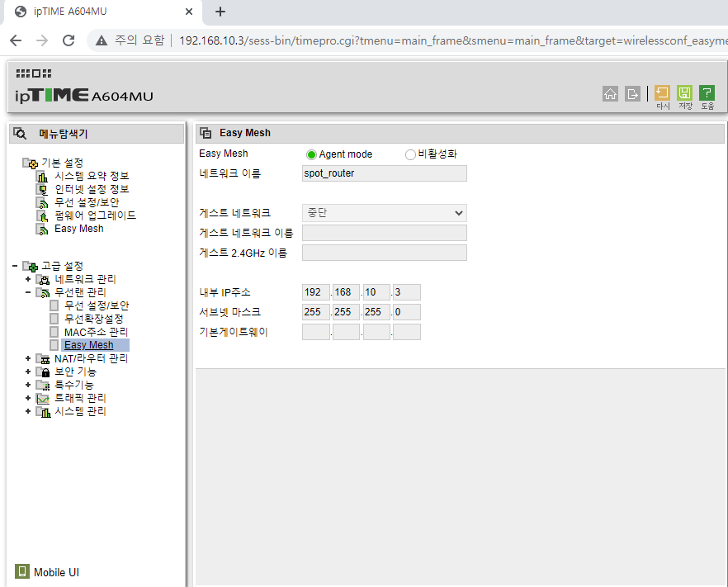Click the security warning icon in address bar
The width and height of the screenshot is (728, 587).
coord(102,41)
